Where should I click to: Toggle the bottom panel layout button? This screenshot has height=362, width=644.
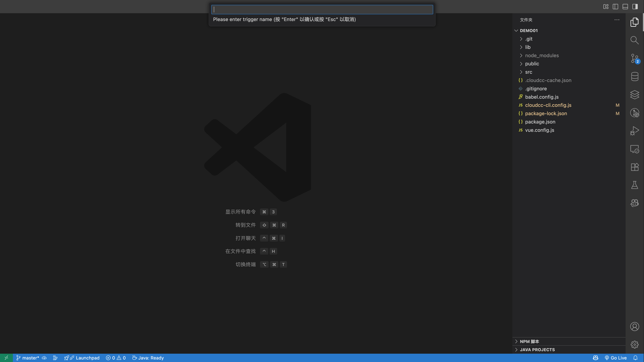[x=625, y=7]
